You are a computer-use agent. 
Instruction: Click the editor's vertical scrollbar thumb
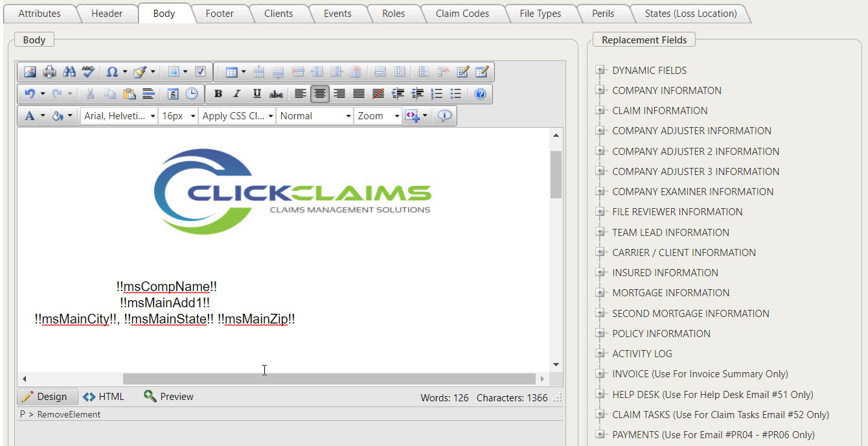click(556, 175)
